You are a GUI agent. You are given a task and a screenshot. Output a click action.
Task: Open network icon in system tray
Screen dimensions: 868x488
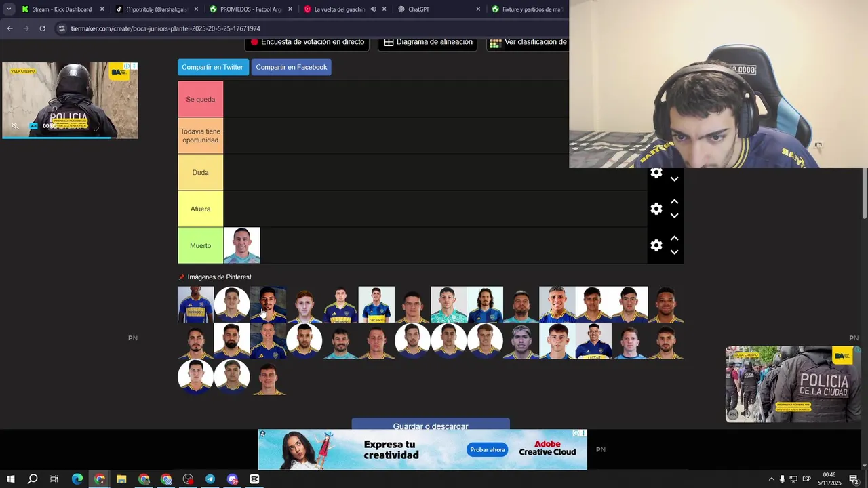[x=793, y=479]
